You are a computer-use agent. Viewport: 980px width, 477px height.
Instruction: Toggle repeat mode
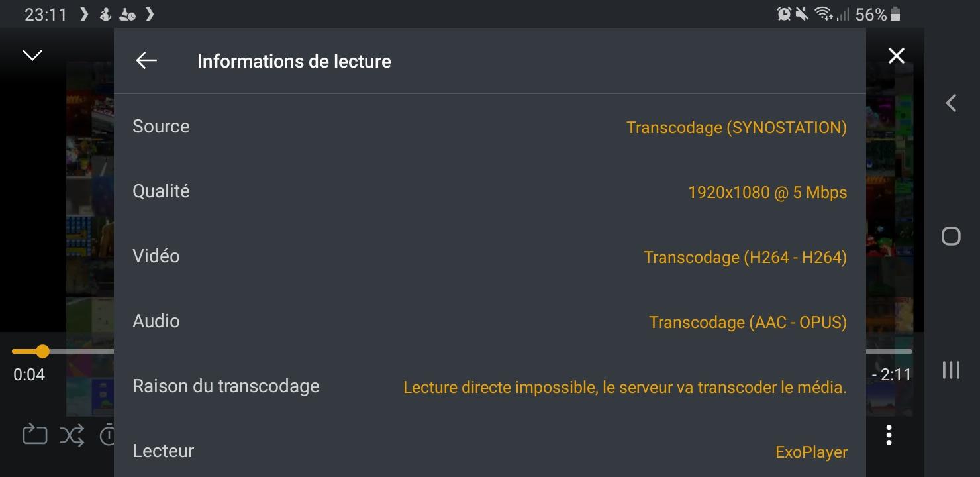pyautogui.click(x=34, y=435)
